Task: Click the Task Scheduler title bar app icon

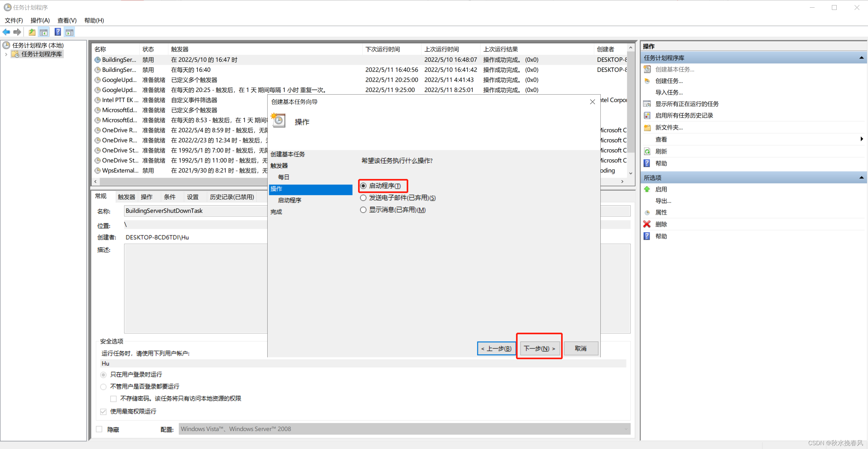Action: (x=7, y=7)
